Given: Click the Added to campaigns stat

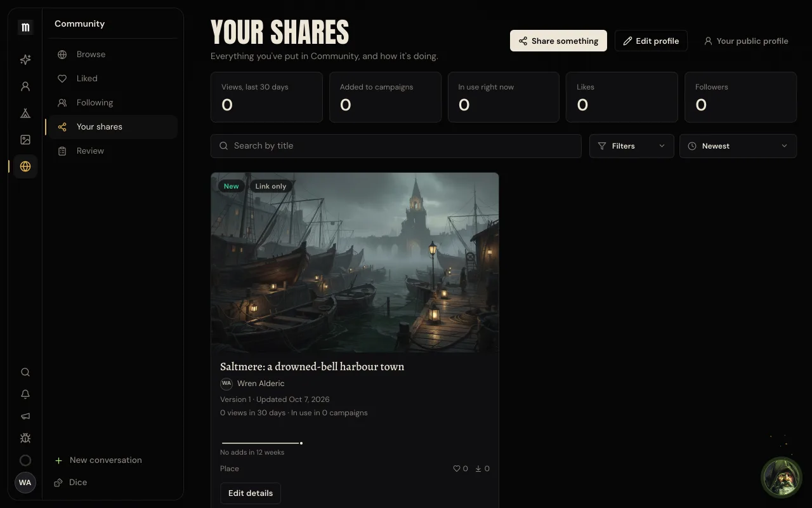Looking at the screenshot, I should tap(385, 97).
